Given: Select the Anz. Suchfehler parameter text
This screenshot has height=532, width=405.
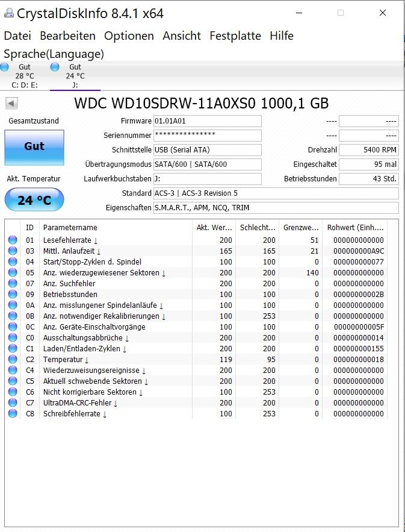Looking at the screenshot, I should (x=69, y=284).
